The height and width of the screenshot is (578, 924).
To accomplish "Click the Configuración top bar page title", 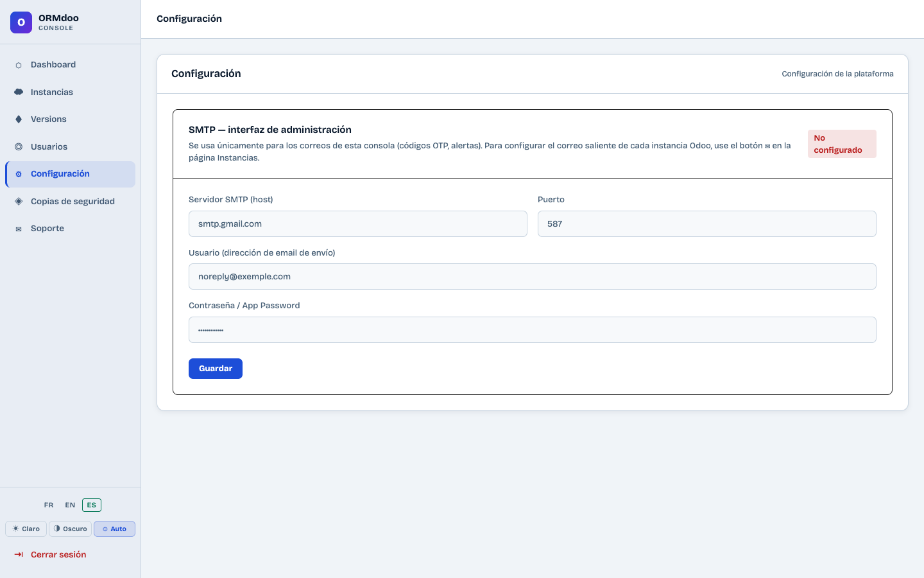I will [189, 19].
